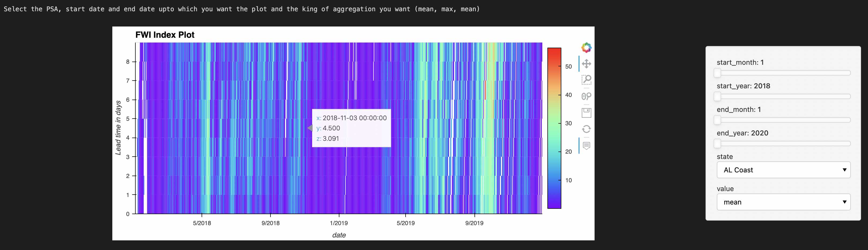Expand the mean dropdown to choose max

coord(783,202)
